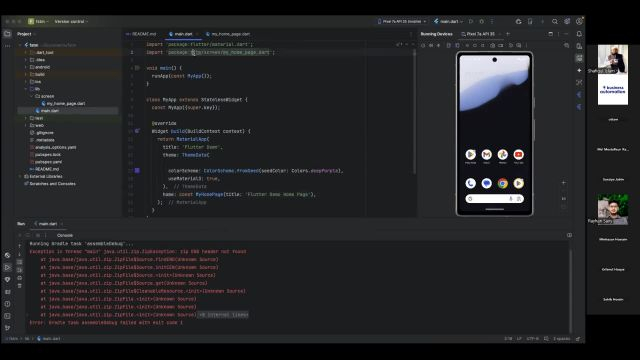Click the Run tool window play icon
Viewport: 640px width, 360px height.
(7, 267)
